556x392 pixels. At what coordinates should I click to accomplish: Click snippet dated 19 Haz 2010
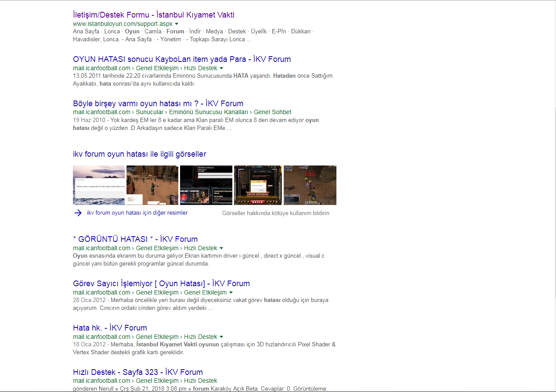point(196,124)
